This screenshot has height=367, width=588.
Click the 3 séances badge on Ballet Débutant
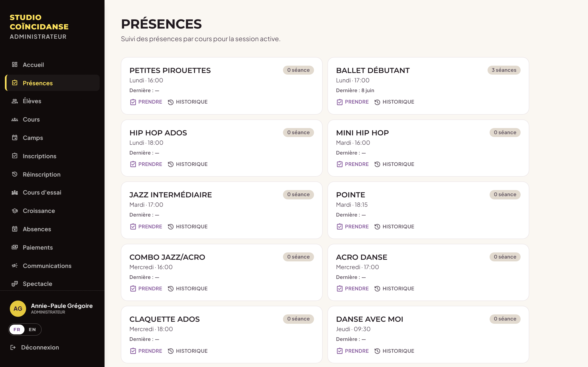tap(504, 70)
